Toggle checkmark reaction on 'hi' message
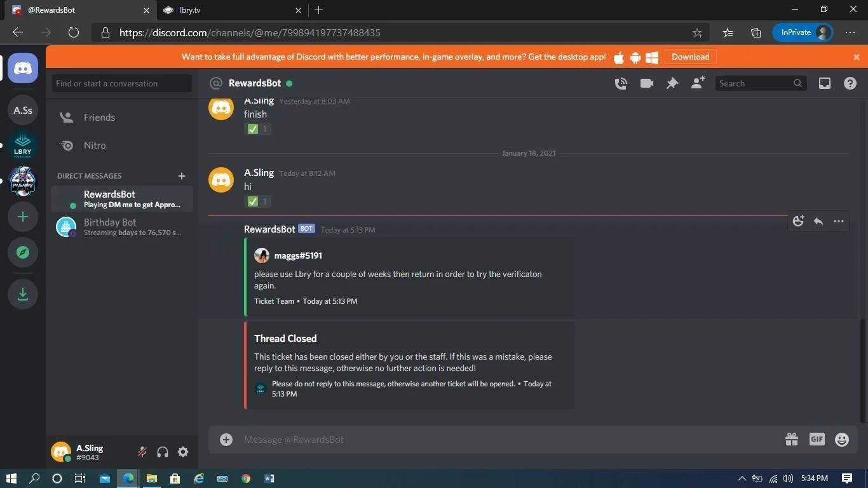The width and height of the screenshot is (868, 488). 258,201
